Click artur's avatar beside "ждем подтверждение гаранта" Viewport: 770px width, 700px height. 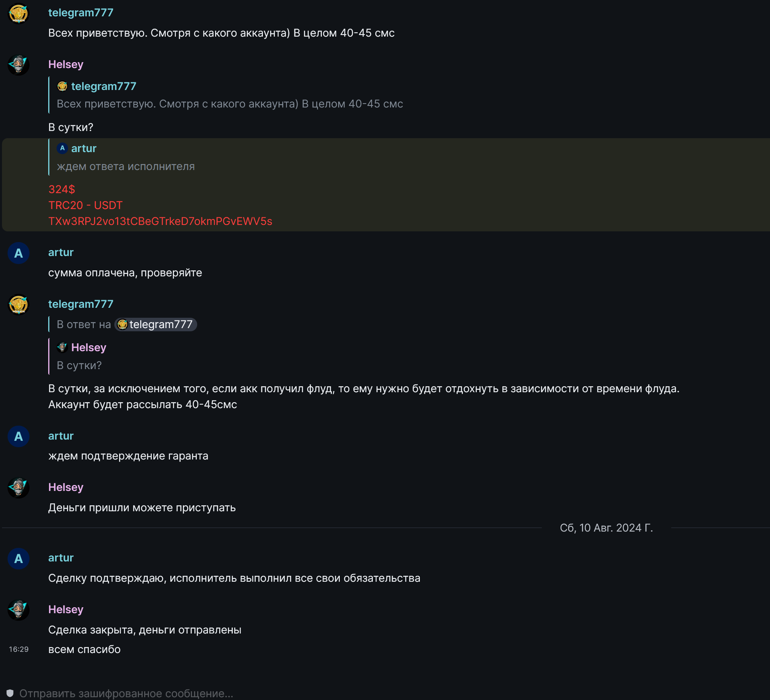(18, 436)
